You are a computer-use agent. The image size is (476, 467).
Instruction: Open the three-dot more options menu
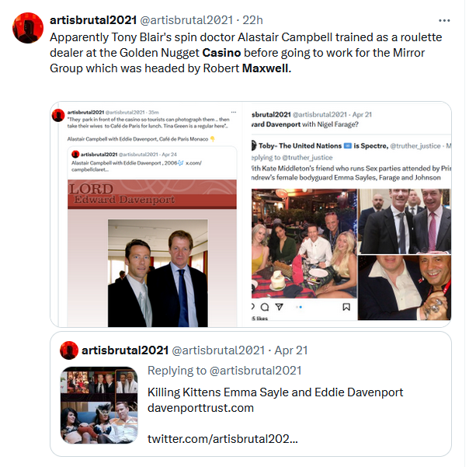point(444,20)
